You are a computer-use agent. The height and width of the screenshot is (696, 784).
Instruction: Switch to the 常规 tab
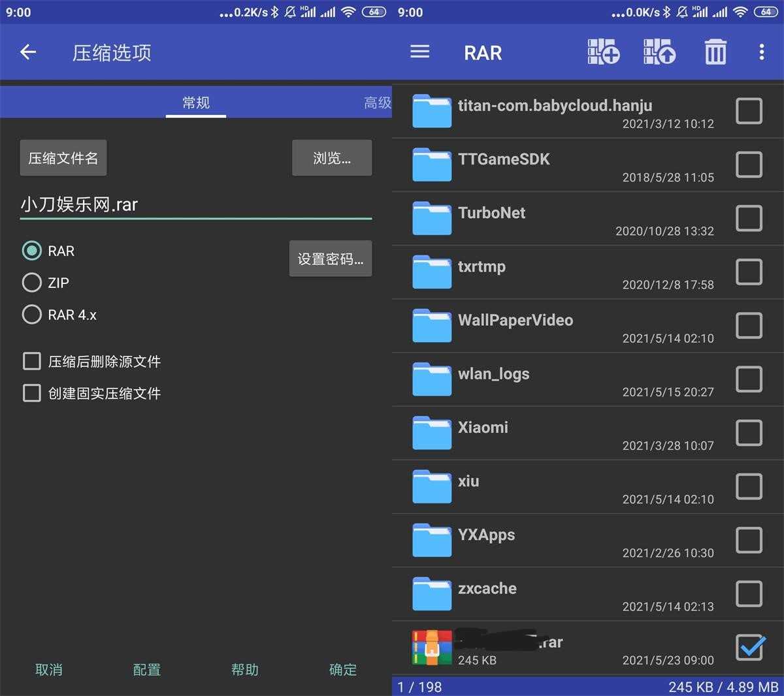click(196, 103)
